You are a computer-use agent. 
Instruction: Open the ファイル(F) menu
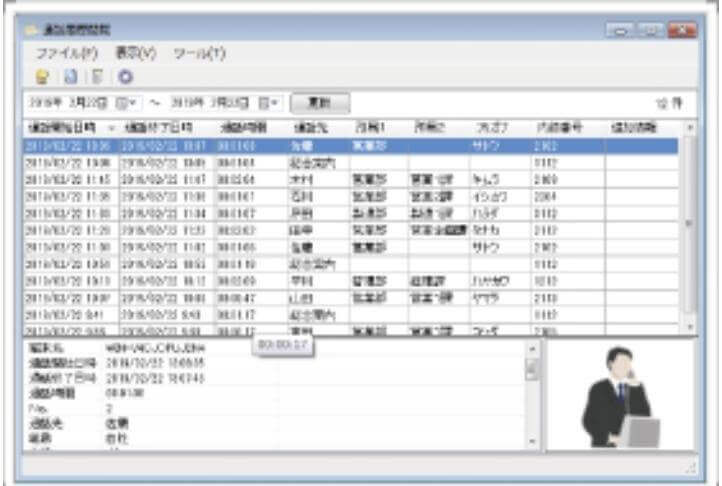67,52
